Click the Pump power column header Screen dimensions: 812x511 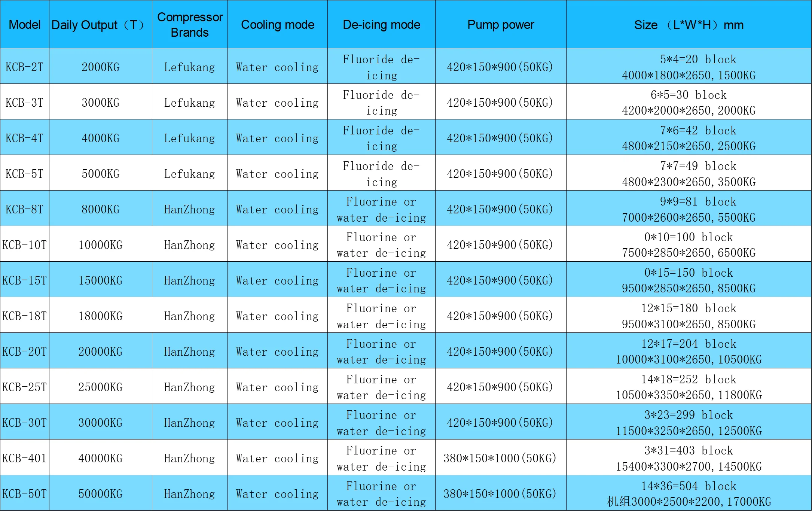(501, 25)
